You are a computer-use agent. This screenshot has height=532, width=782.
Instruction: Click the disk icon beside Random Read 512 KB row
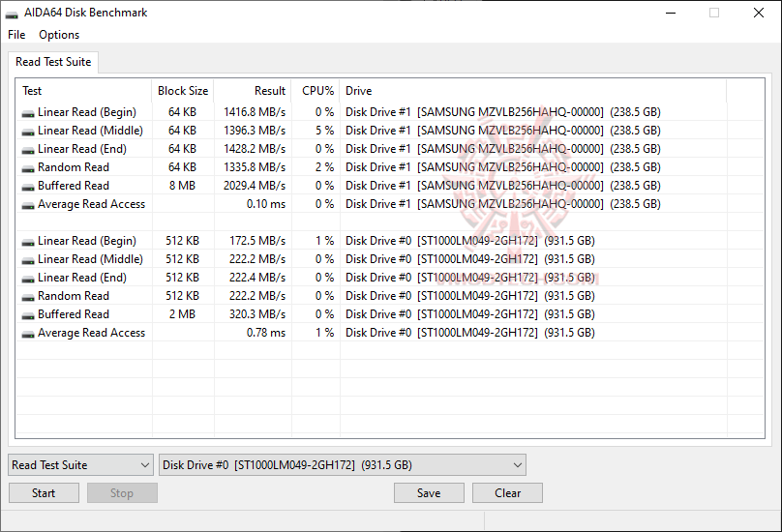(28, 298)
